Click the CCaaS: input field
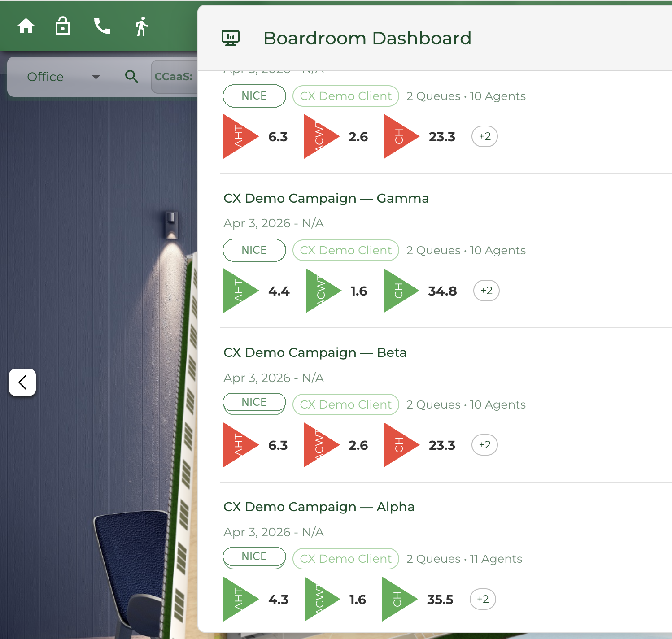The width and height of the screenshot is (672, 639). click(175, 77)
